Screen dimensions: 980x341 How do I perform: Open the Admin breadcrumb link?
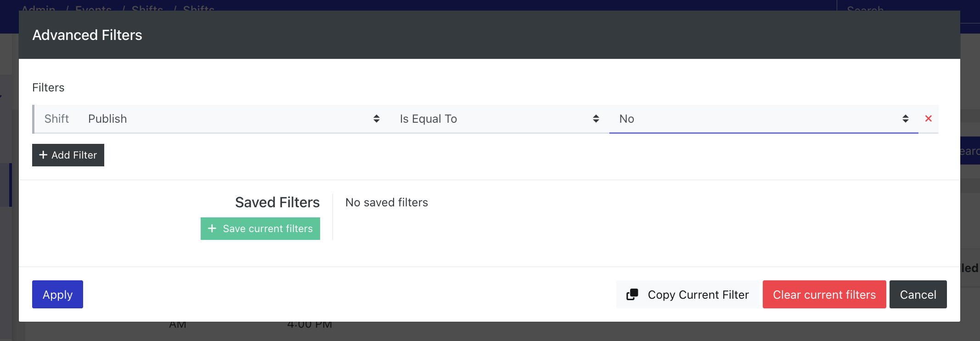click(x=38, y=8)
